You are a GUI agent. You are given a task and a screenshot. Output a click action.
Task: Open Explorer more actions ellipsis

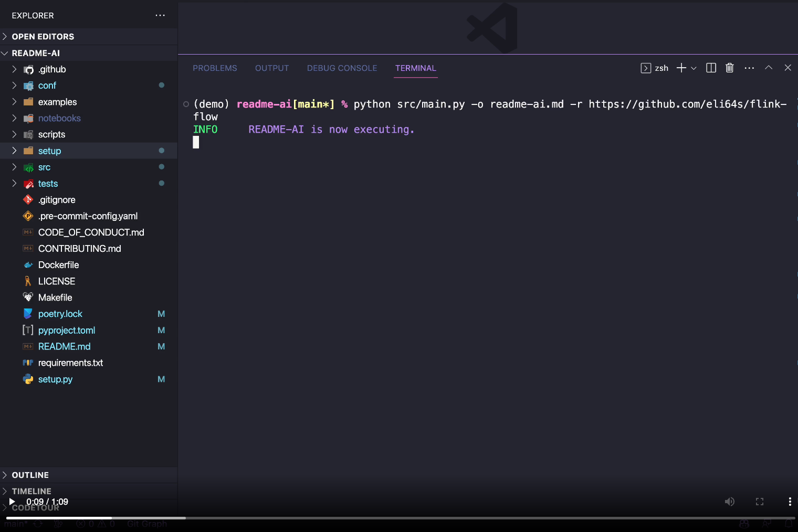click(160, 15)
